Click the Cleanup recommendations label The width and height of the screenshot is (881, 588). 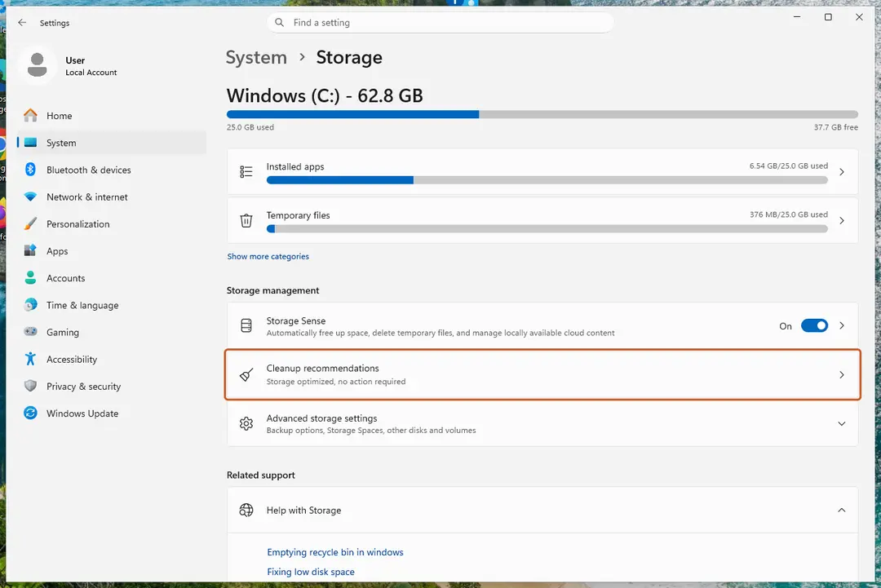click(322, 368)
